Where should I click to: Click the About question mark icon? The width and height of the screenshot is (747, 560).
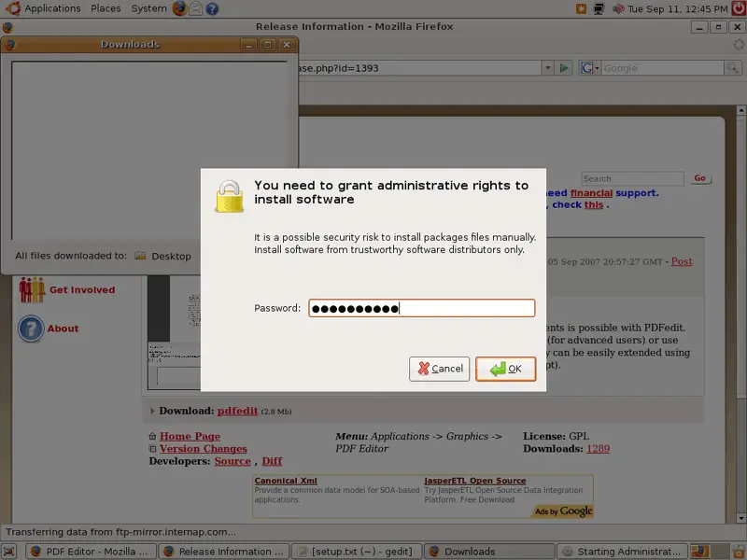pyautogui.click(x=31, y=329)
